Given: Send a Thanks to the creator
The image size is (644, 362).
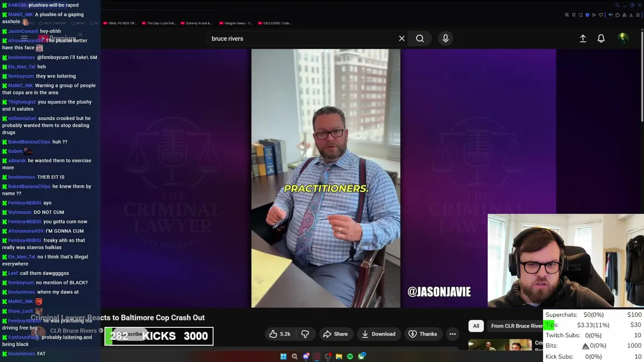Looking at the screenshot, I should point(423,334).
